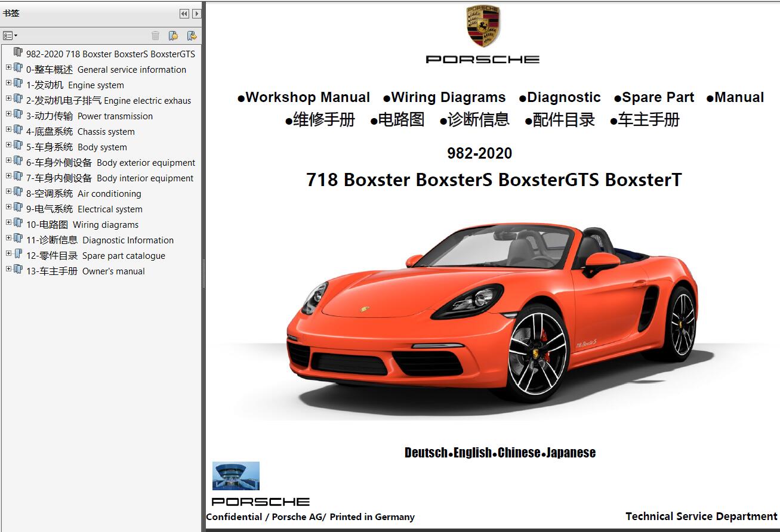780x532 pixels.
Task: Open the Engine system bookmark label
Action: [75, 85]
